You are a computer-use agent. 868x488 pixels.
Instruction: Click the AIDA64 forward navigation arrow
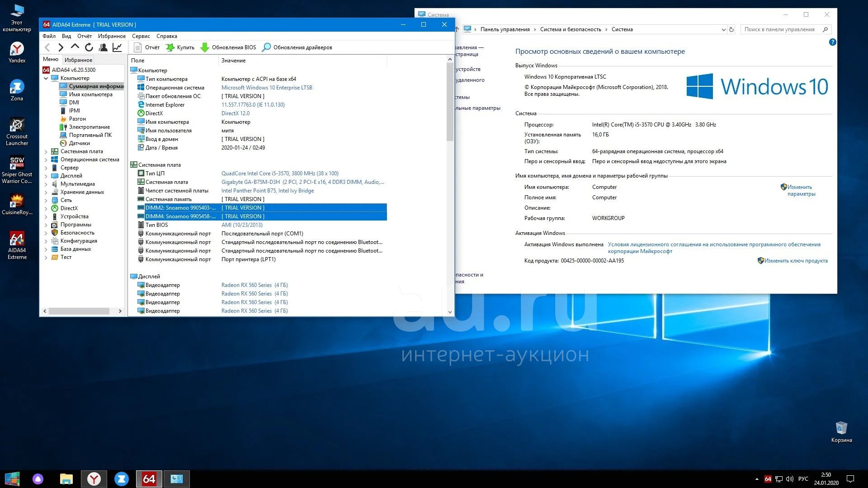tap(61, 47)
